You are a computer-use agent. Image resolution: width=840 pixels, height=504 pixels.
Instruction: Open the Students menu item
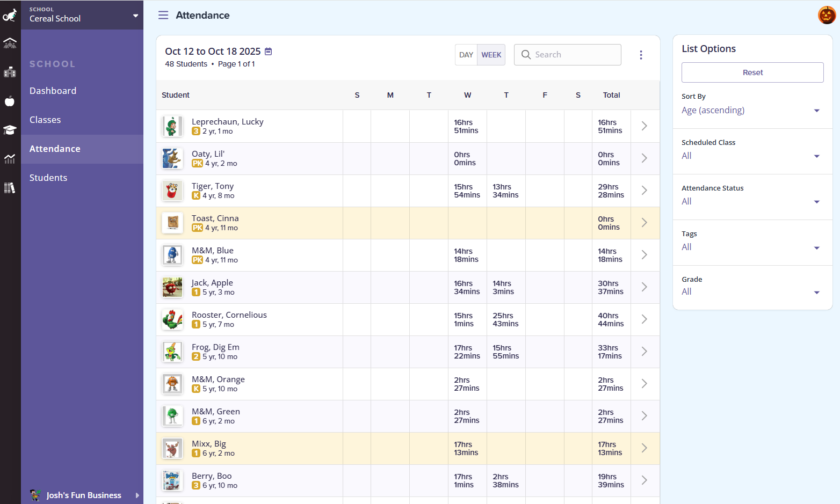[48, 178]
